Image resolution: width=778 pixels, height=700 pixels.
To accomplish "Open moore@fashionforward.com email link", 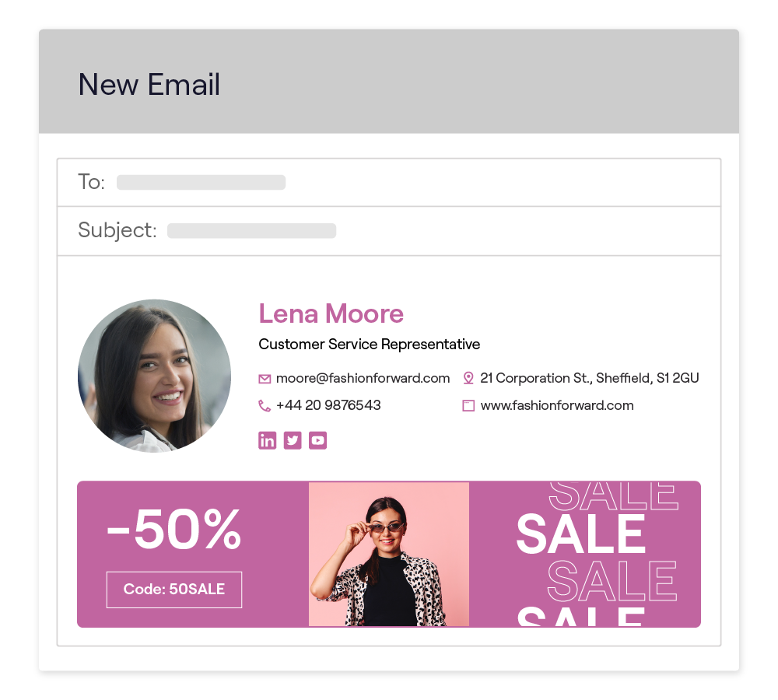I will point(363,378).
